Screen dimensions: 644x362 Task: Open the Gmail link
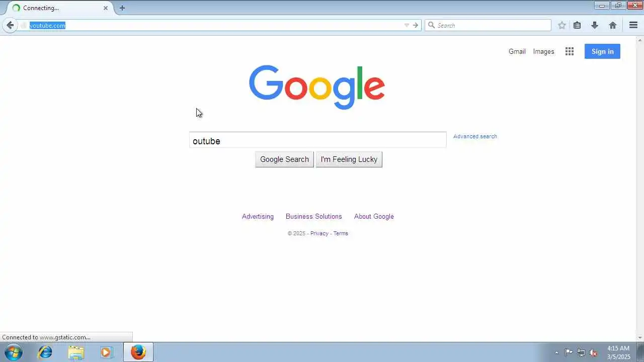point(517,51)
